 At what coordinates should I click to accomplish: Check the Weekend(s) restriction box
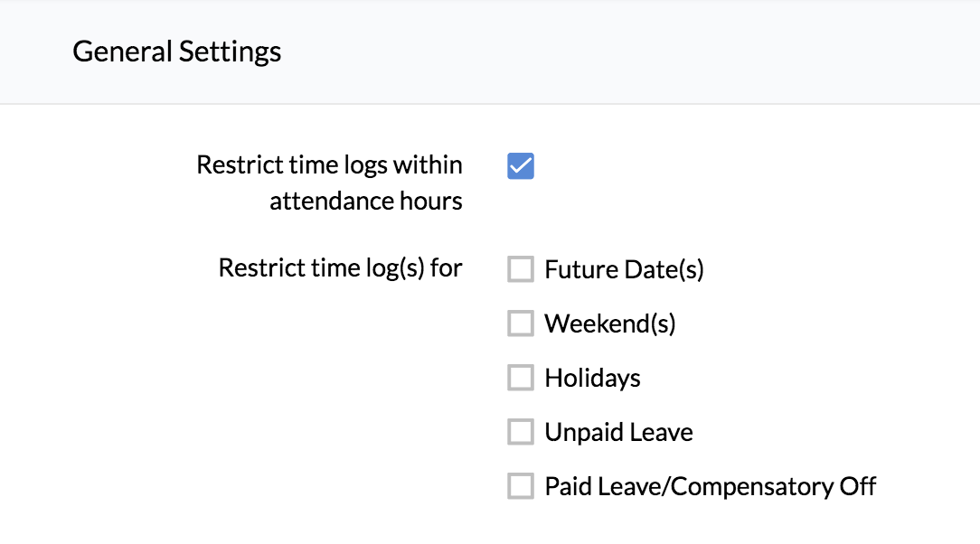pyautogui.click(x=521, y=323)
